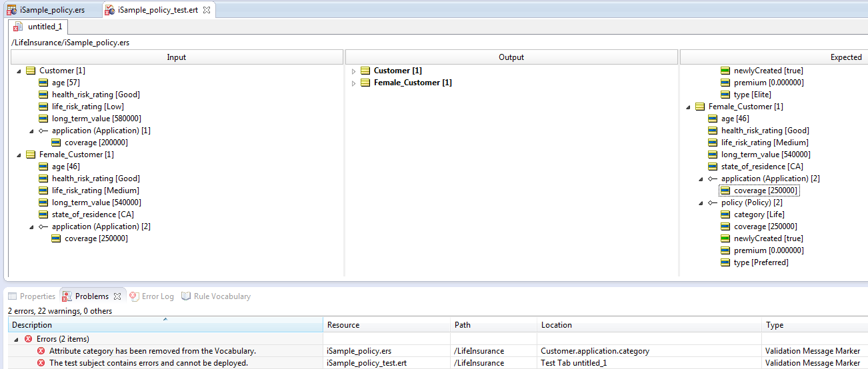This screenshot has height=369, width=868.
Task: Collapse Customer's application (Application) [1] input node
Action: pyautogui.click(x=31, y=131)
